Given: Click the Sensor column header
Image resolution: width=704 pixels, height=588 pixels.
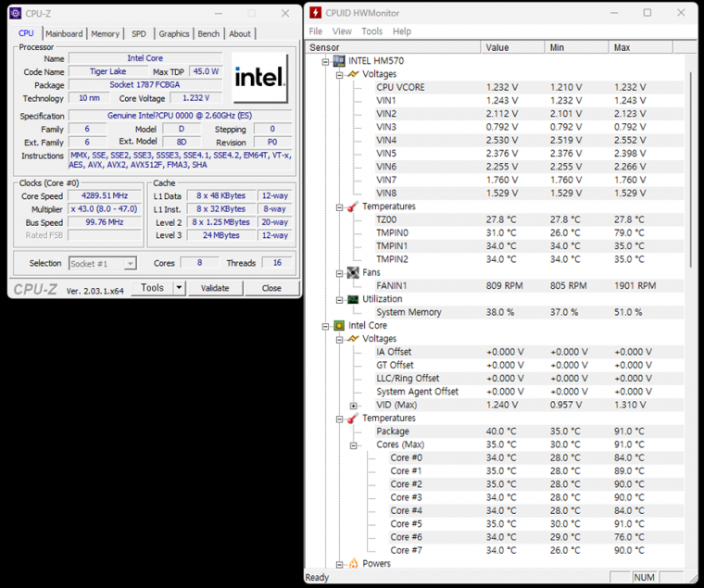Looking at the screenshot, I should tap(394, 47).
